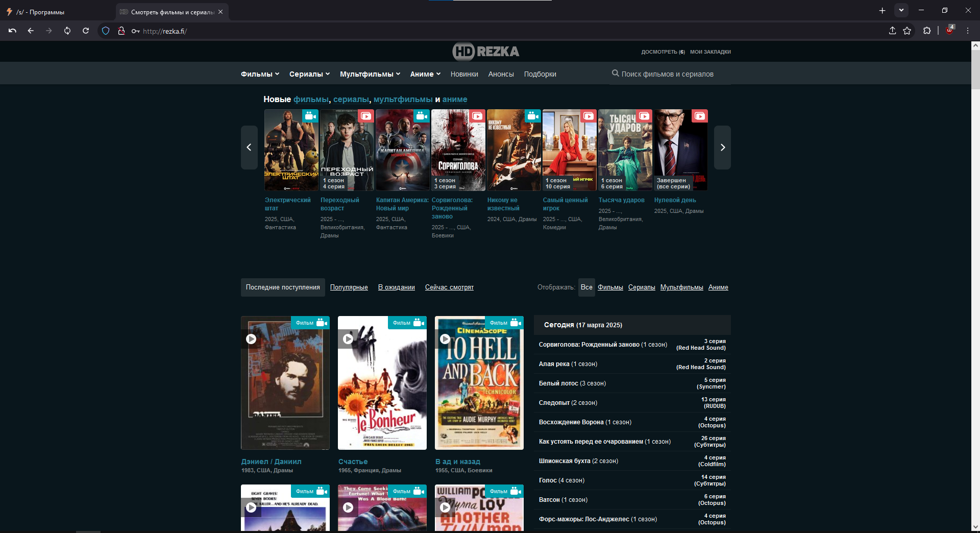This screenshot has height=533, width=980.
Task: Click series icon on Самый ценный игрок poster
Action: (x=589, y=116)
